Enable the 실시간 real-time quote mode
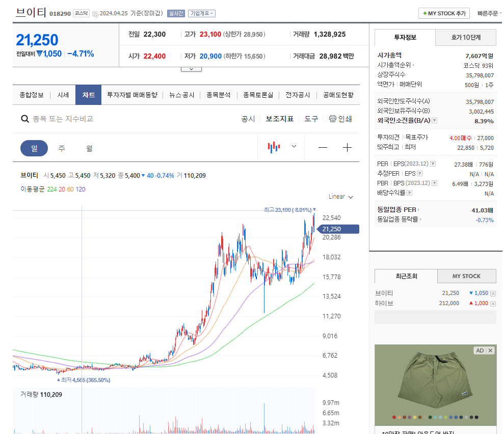This screenshot has width=504, height=434. click(175, 13)
